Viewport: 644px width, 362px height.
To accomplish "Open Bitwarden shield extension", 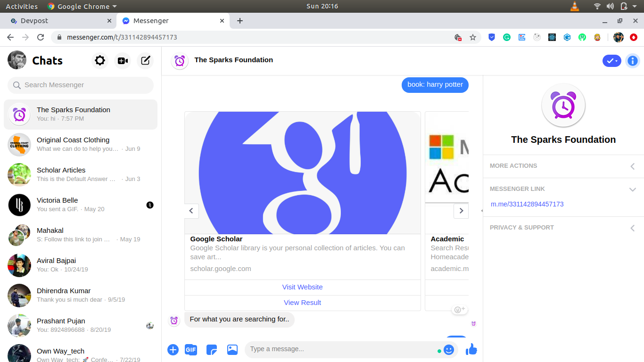I will pyautogui.click(x=492, y=37).
